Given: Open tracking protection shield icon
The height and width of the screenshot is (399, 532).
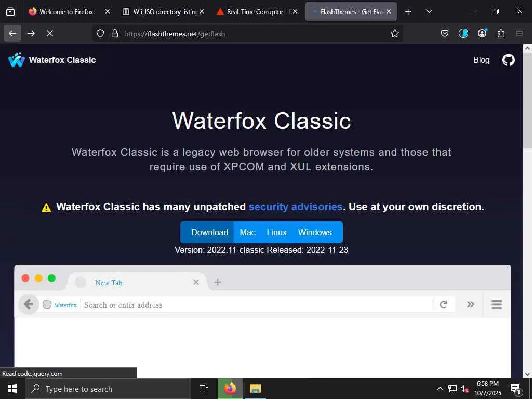Looking at the screenshot, I should click(100, 33).
